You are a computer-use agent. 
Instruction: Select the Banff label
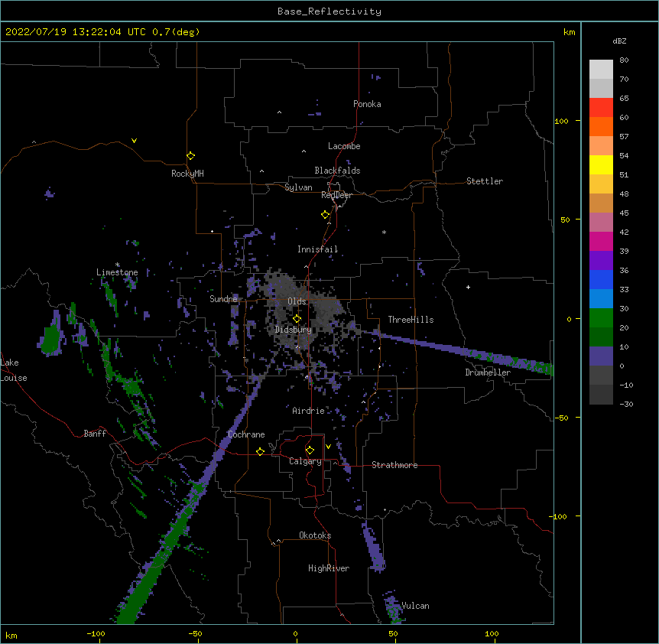click(95, 434)
